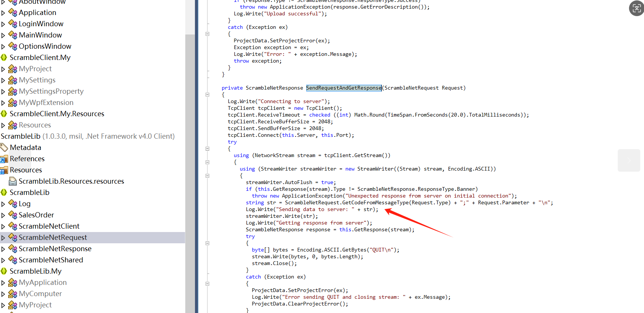The width and height of the screenshot is (644, 313).
Task: Click the MyComputer class icon
Action: click(13, 294)
